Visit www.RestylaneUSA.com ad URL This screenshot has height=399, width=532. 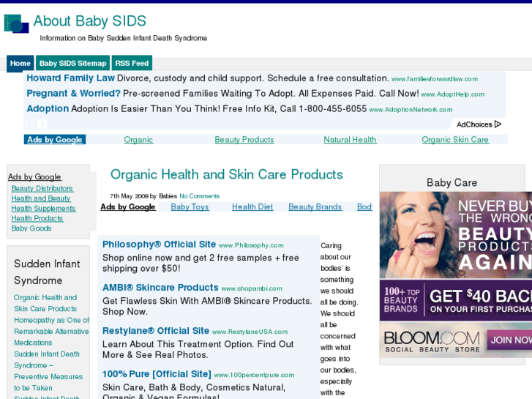pos(250,332)
